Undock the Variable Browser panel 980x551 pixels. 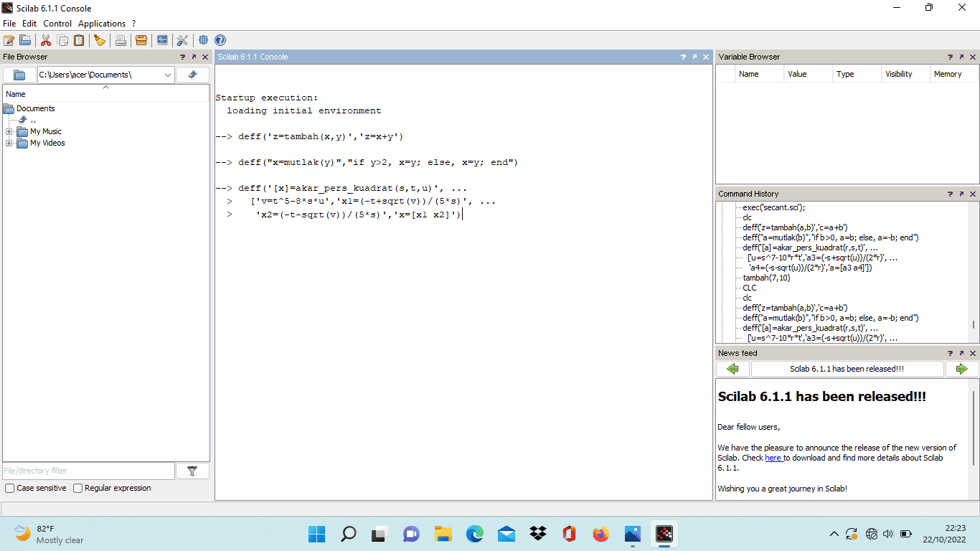(x=961, y=57)
